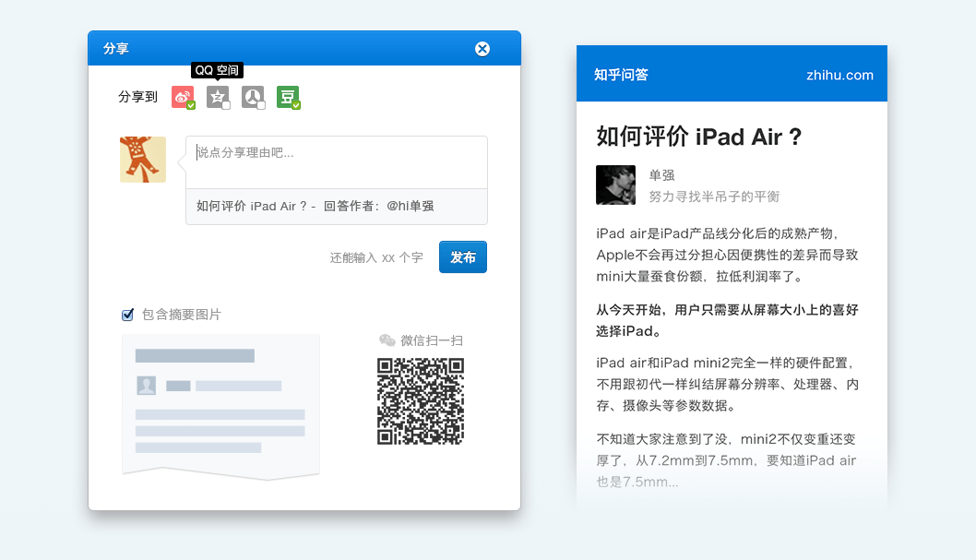
Task: Click the 还能输入 xx 个字 counter
Action: tap(376, 257)
